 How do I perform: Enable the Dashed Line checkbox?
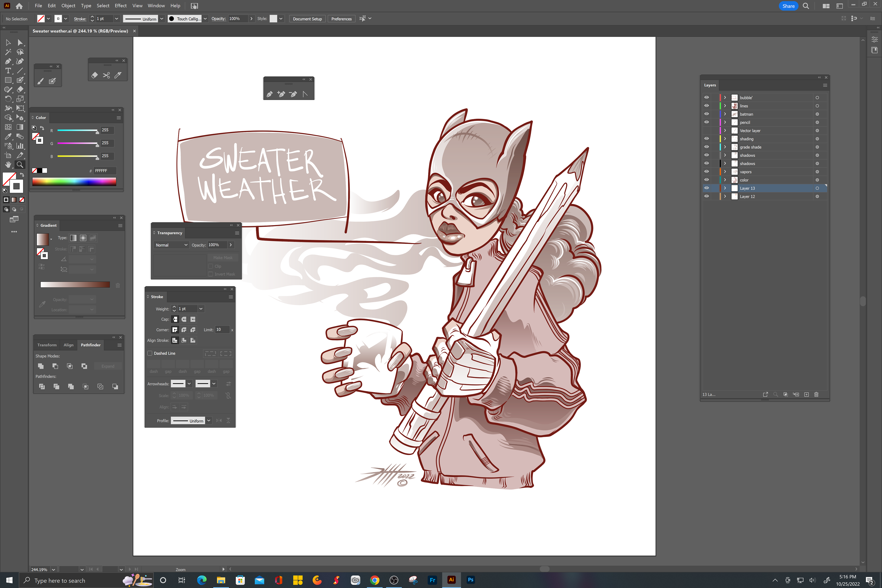tap(150, 353)
